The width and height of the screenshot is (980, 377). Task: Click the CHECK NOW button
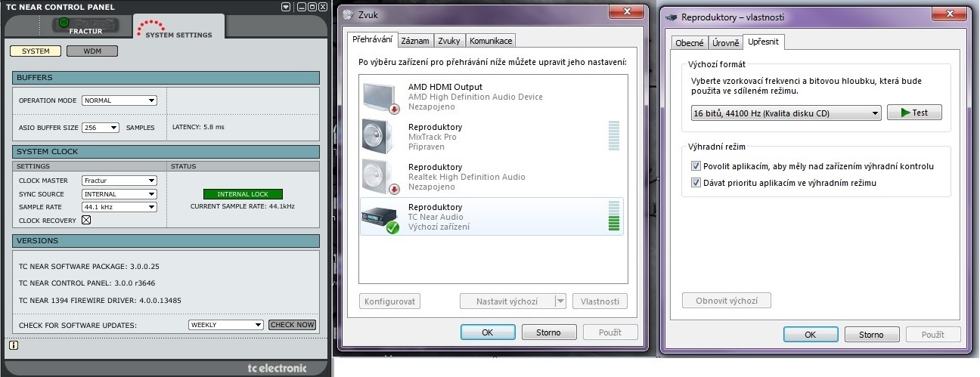click(x=292, y=325)
